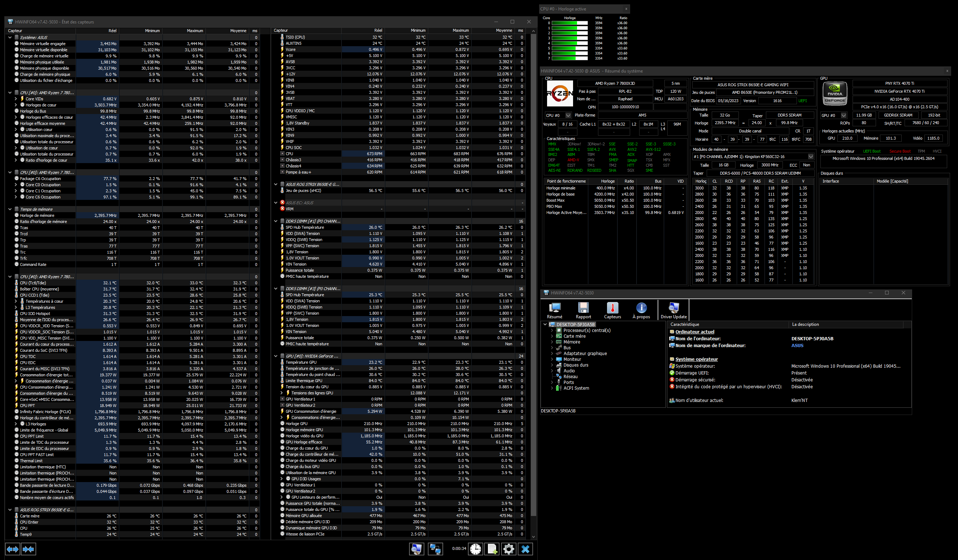958x560 pixels.
Task: Expand Tensions des lignes GPU row
Action: (x=282, y=393)
